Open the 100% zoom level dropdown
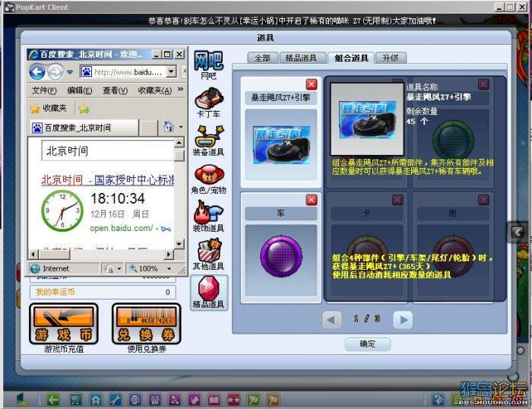Image resolution: width=532 pixels, height=409 pixels. [169, 269]
